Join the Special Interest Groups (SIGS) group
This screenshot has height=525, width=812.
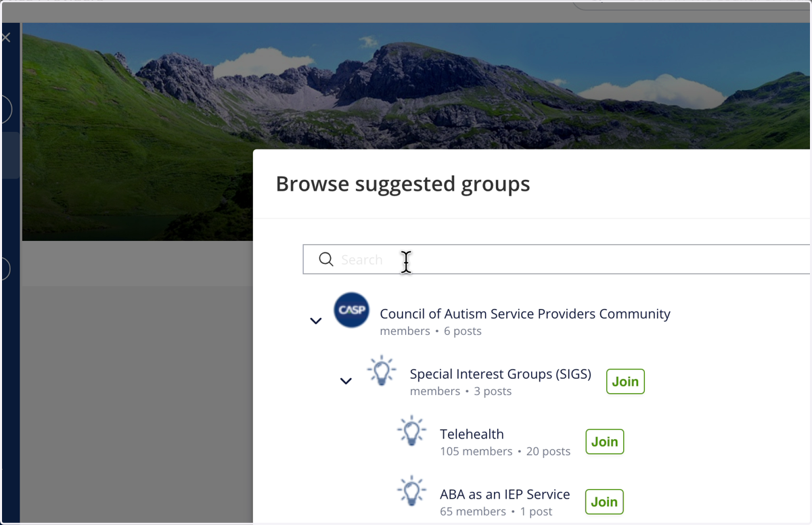point(625,382)
